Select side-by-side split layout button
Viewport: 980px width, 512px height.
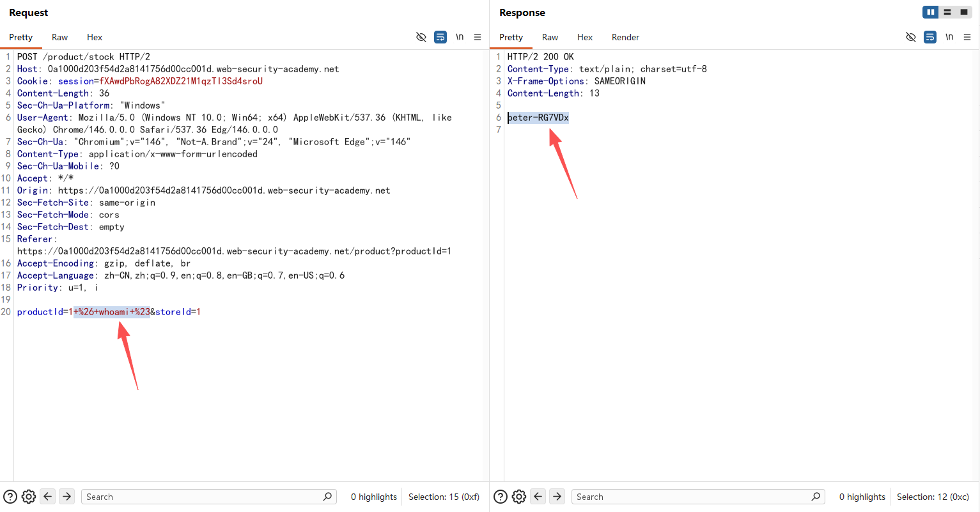[x=931, y=12]
